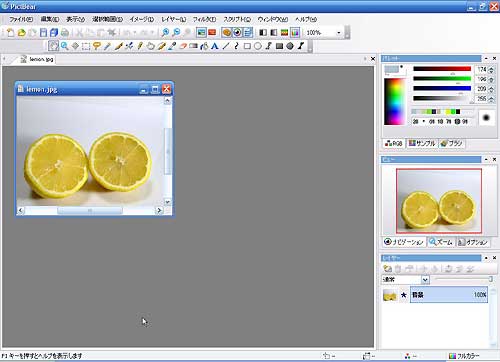Click the blue color channel slider

pyautogui.click(x=442, y=88)
